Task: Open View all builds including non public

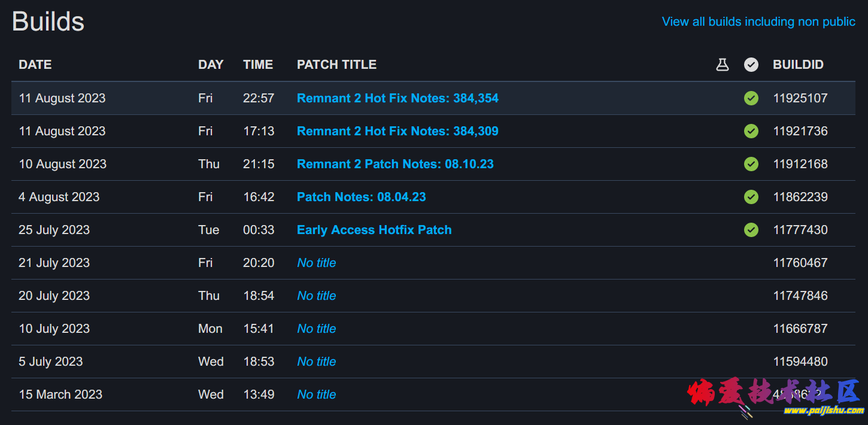Action: (x=758, y=22)
